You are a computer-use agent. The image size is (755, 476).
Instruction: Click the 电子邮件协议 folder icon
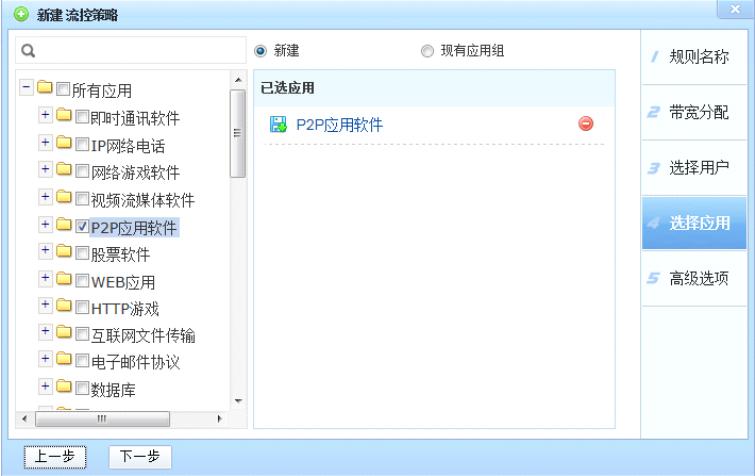(64, 359)
